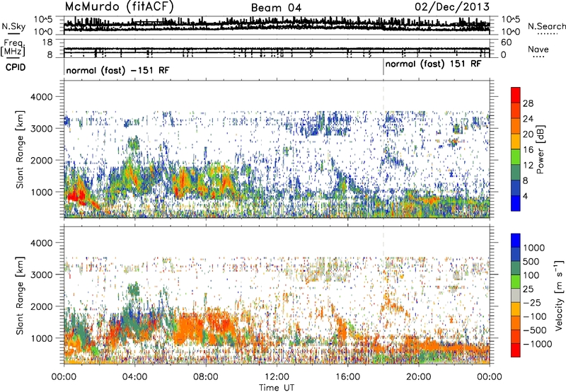This screenshot has height=392, width=566.
Task: Select the Freq. [MHz] axis label
Action: tap(13, 47)
